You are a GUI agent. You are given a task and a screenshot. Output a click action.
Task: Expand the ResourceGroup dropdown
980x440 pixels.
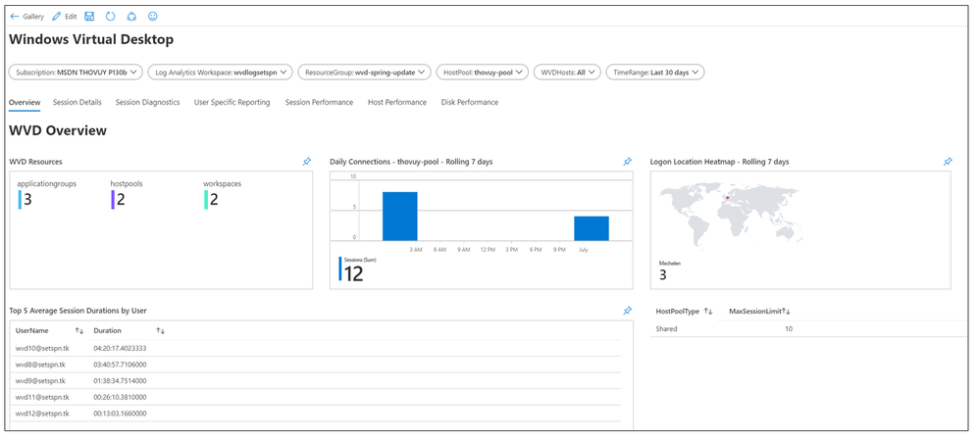[365, 73]
